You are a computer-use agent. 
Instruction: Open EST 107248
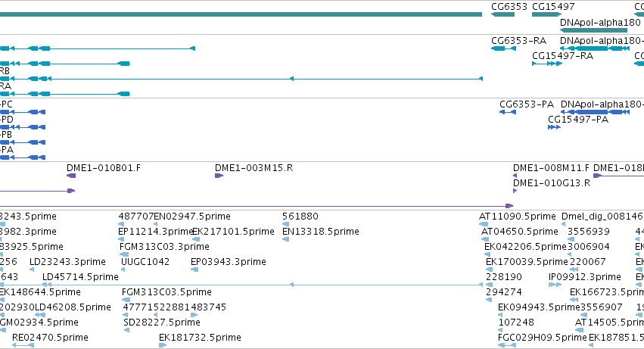501,331
